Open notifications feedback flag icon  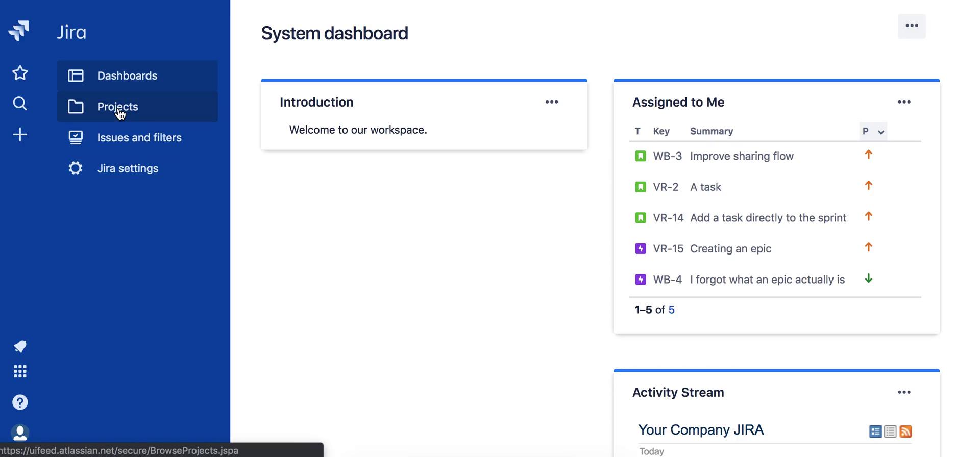click(20, 347)
